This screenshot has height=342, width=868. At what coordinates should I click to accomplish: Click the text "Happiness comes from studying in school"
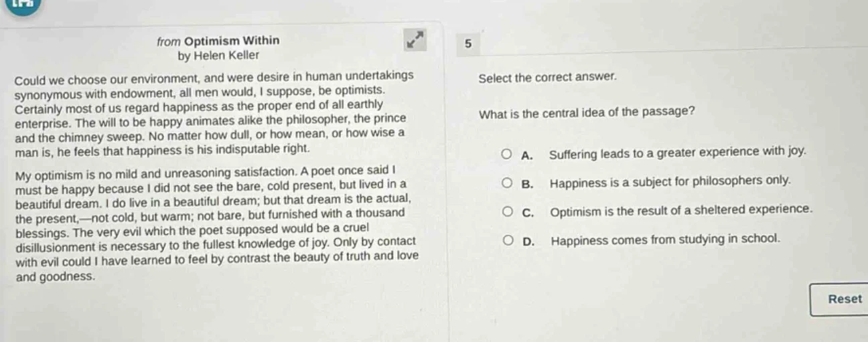click(x=666, y=239)
